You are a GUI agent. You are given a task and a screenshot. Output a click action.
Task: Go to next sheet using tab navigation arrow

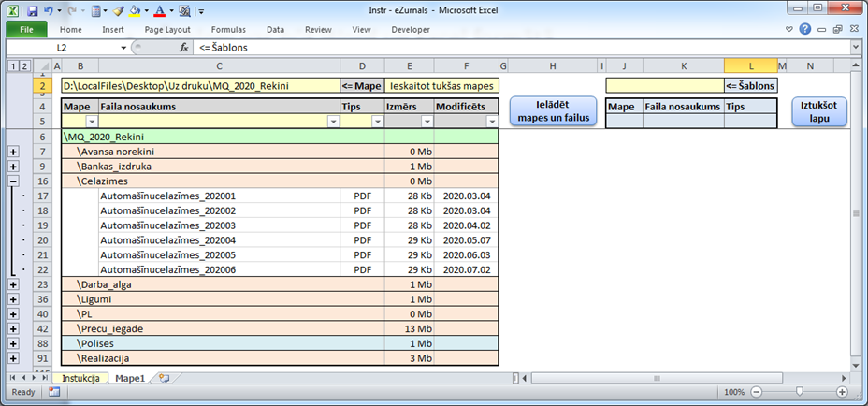[x=35, y=378]
